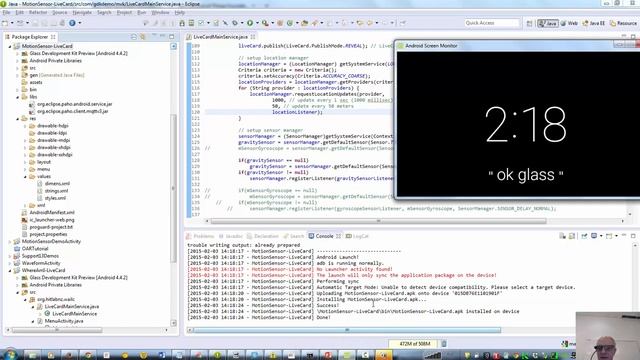Open the Edit menu
The width and height of the screenshot is (640, 360).
tap(19, 13)
